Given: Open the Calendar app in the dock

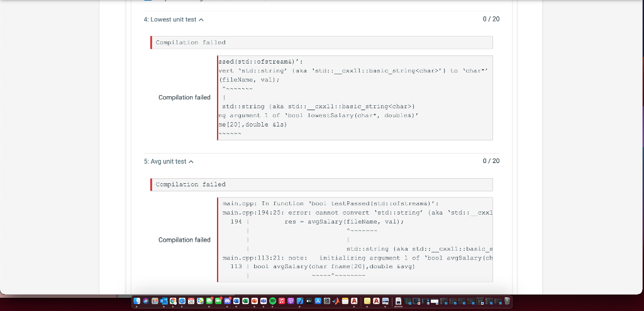Looking at the screenshot, I should [191, 301].
